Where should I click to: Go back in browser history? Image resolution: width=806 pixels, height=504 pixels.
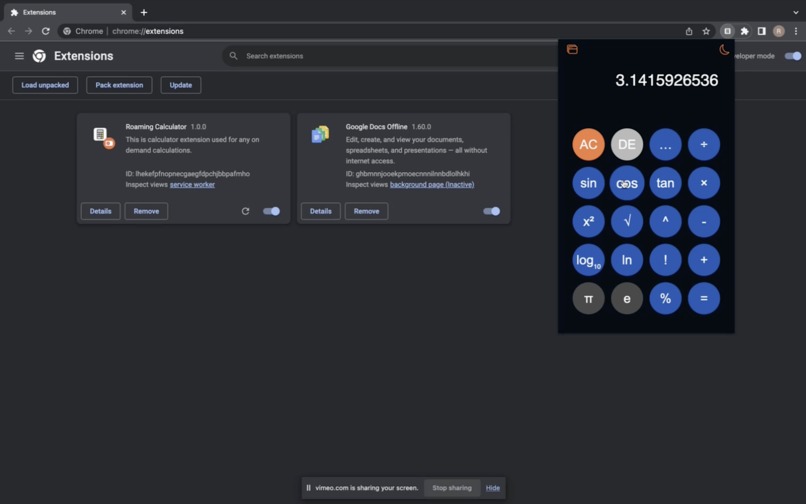click(x=11, y=31)
